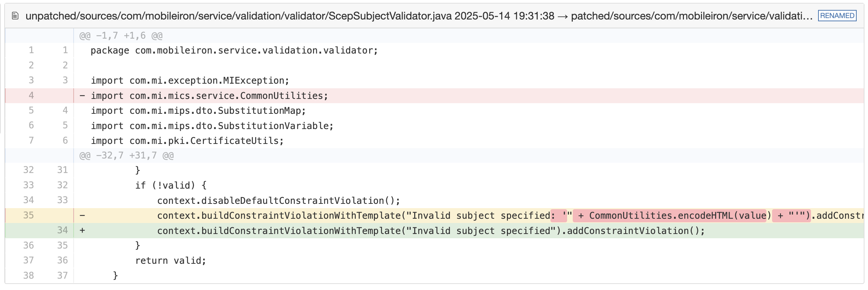Select new line number 34 on the added line
Screen dimensions: 868x290
62,230
